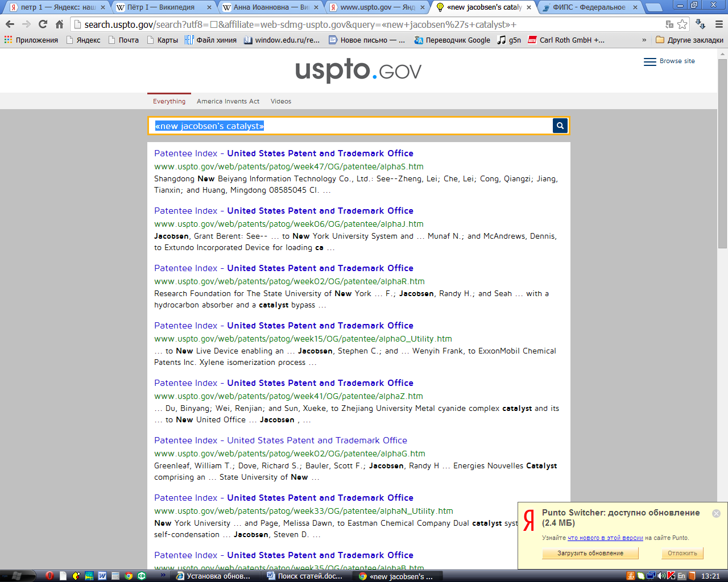Close the Пётр I Википедия tab
Viewport: 728px width, 582px height.
209,7
